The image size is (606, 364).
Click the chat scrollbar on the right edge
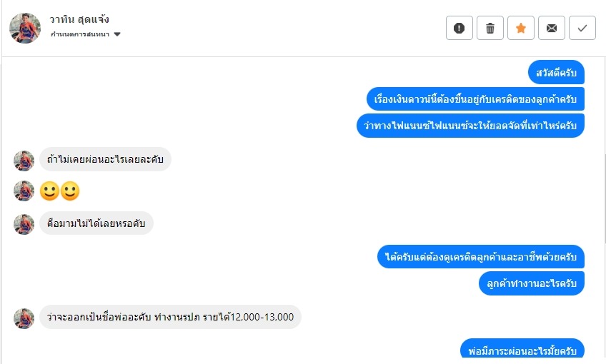pos(605,198)
